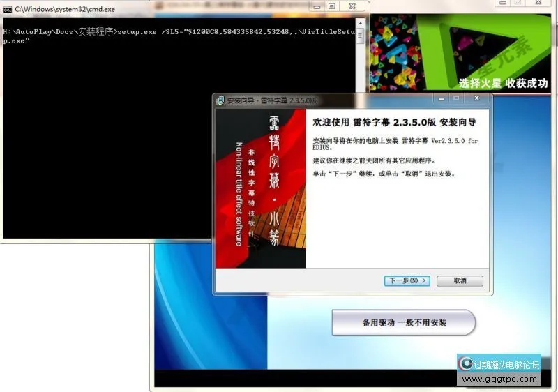Close the 安装向导 installer window
The width and height of the screenshot is (558, 392).
click(x=477, y=98)
